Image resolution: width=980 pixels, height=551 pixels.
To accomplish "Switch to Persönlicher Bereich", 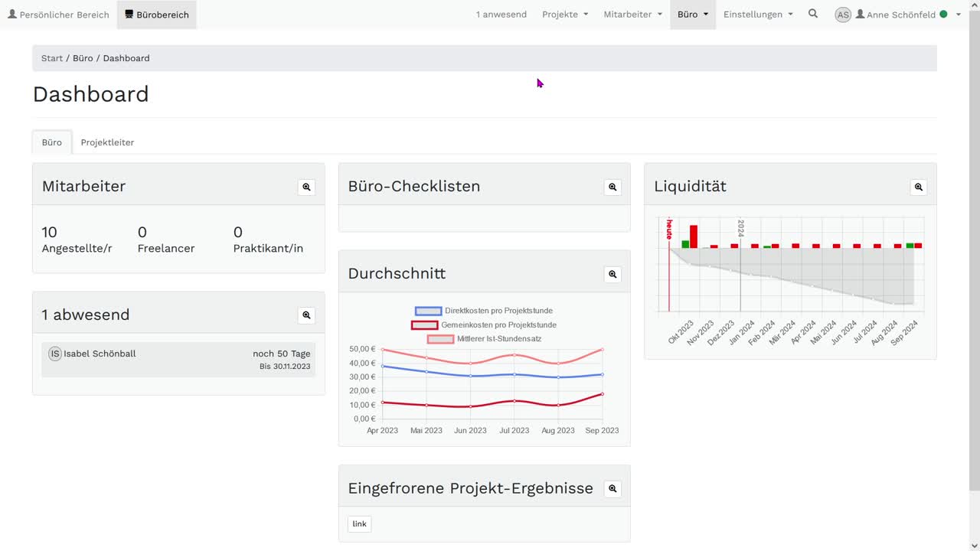I will point(58,15).
